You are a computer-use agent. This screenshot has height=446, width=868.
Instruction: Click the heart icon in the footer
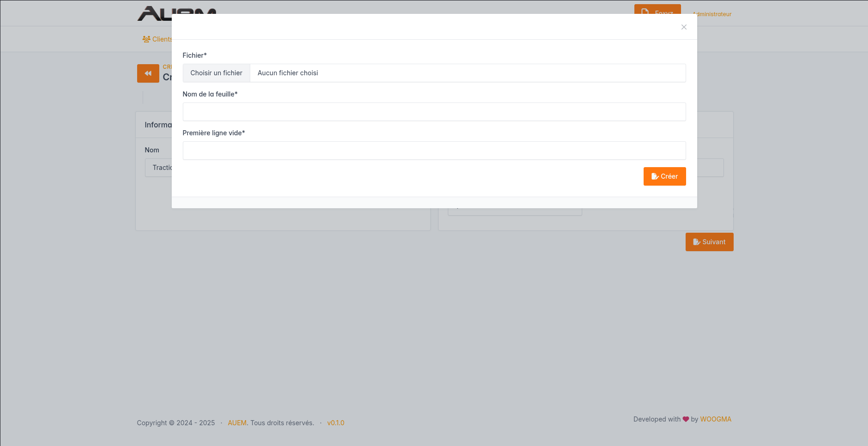tap(686, 419)
